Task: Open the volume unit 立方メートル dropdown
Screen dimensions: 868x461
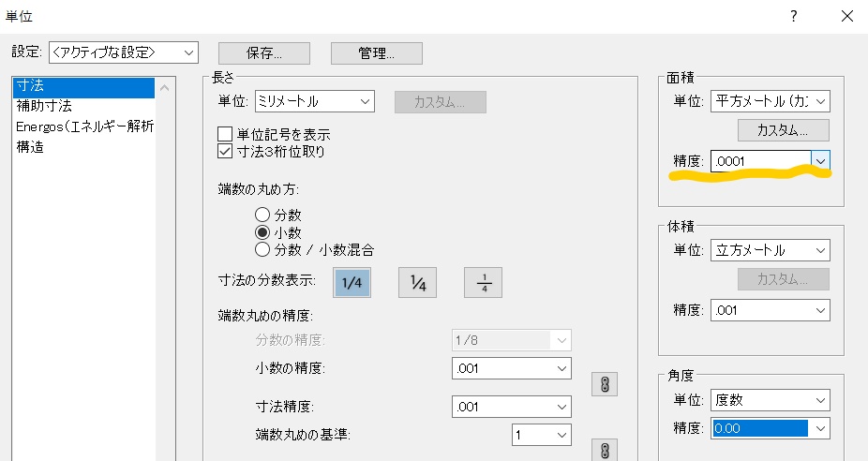Action: click(x=770, y=250)
